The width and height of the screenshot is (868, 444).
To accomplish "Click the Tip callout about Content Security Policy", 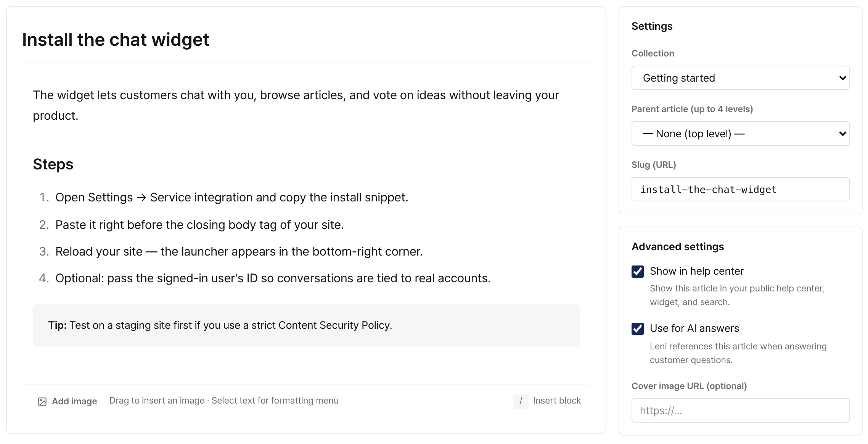I will pyautogui.click(x=306, y=325).
